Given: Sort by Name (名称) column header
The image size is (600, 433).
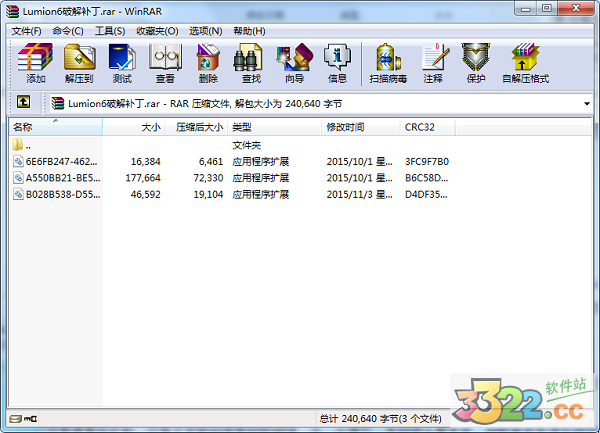Looking at the screenshot, I should (55, 127).
